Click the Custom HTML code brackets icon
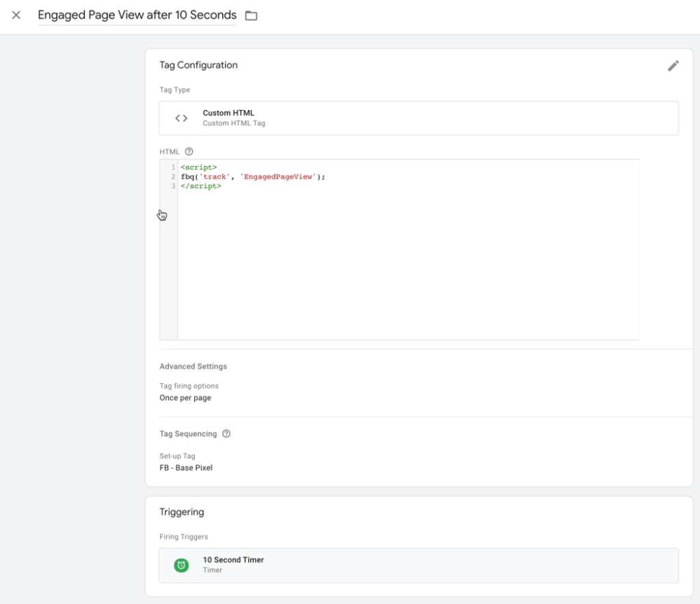 point(181,118)
